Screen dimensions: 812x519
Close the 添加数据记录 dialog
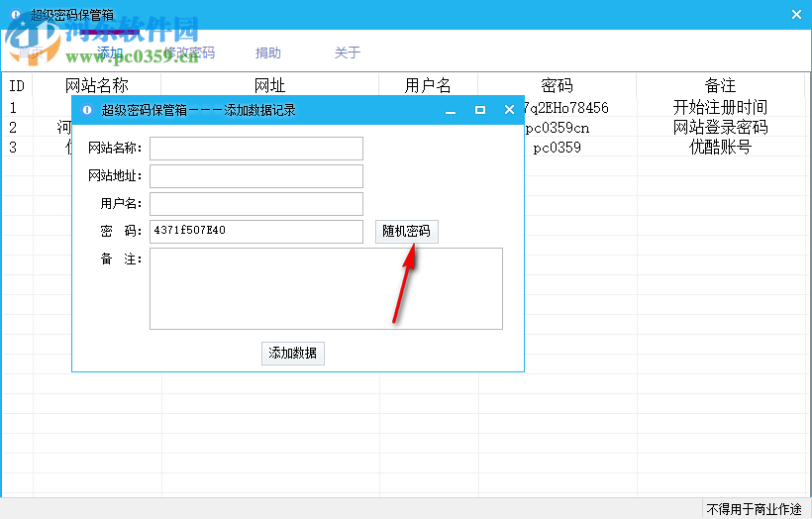509,110
